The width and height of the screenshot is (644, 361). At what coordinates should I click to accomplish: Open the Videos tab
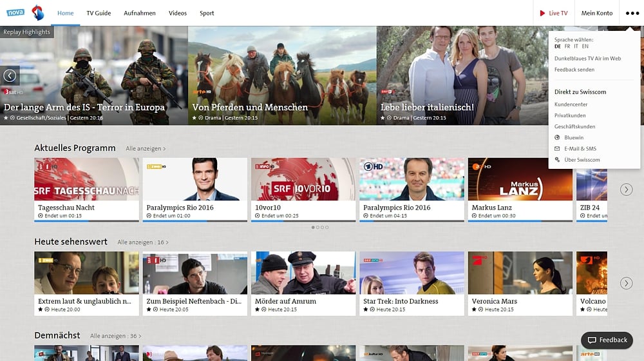[178, 13]
